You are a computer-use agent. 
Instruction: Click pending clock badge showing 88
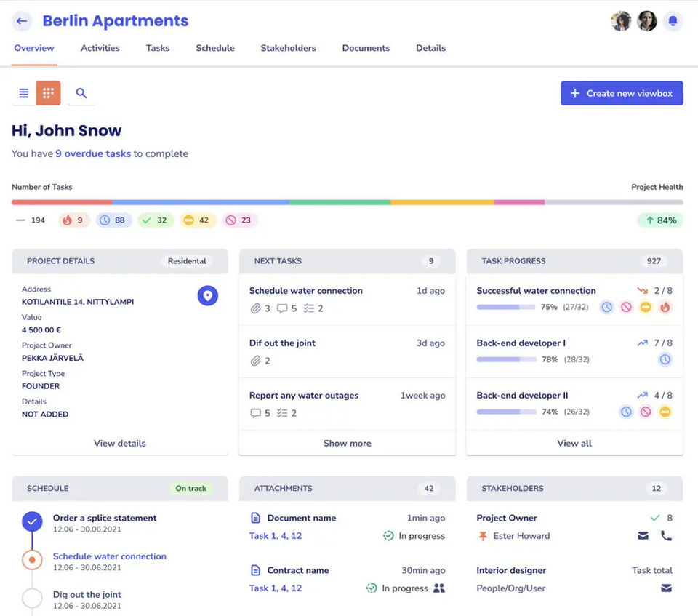[x=113, y=220]
